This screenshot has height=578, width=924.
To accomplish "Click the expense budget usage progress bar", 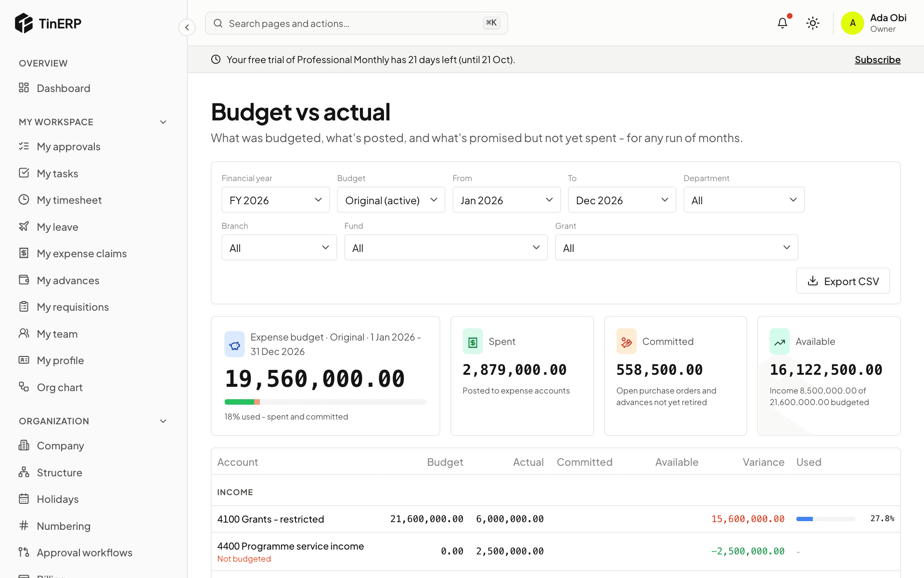I will [x=325, y=402].
